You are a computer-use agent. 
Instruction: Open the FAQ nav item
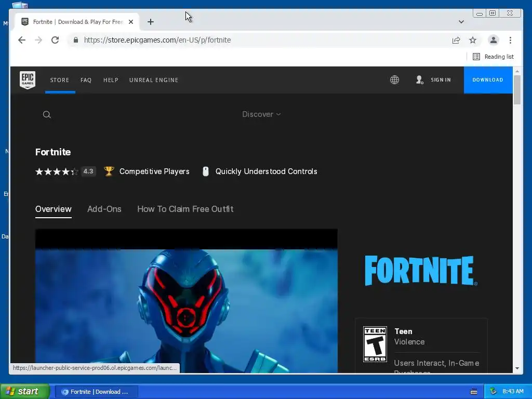coord(86,80)
